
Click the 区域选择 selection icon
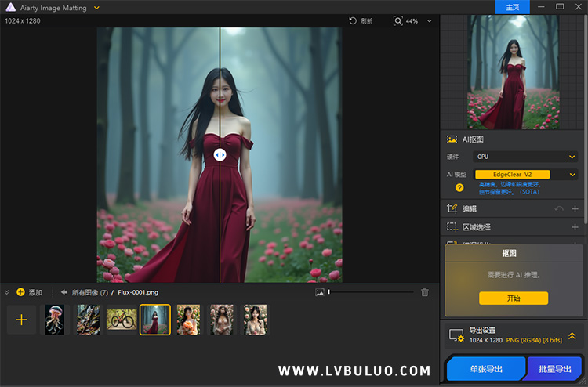pos(452,226)
